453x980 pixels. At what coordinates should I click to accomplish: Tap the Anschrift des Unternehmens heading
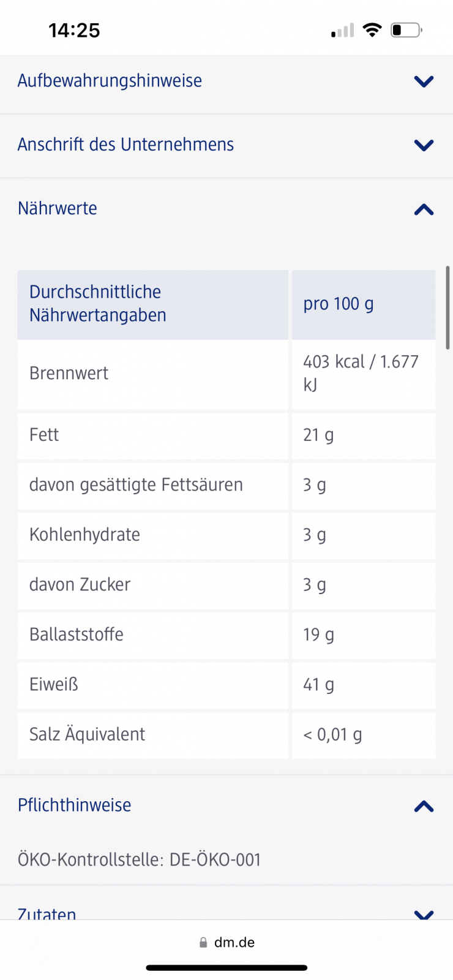[125, 145]
